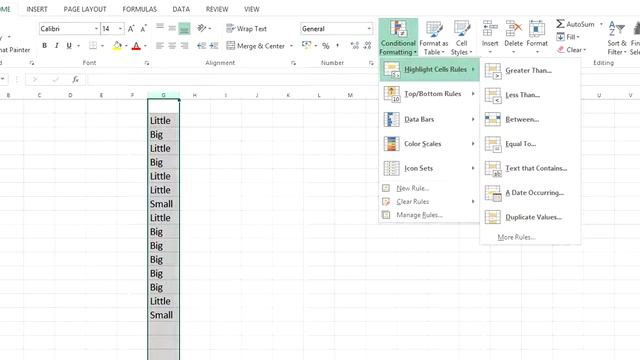
Task: Align text right
Action: [x=184, y=46]
